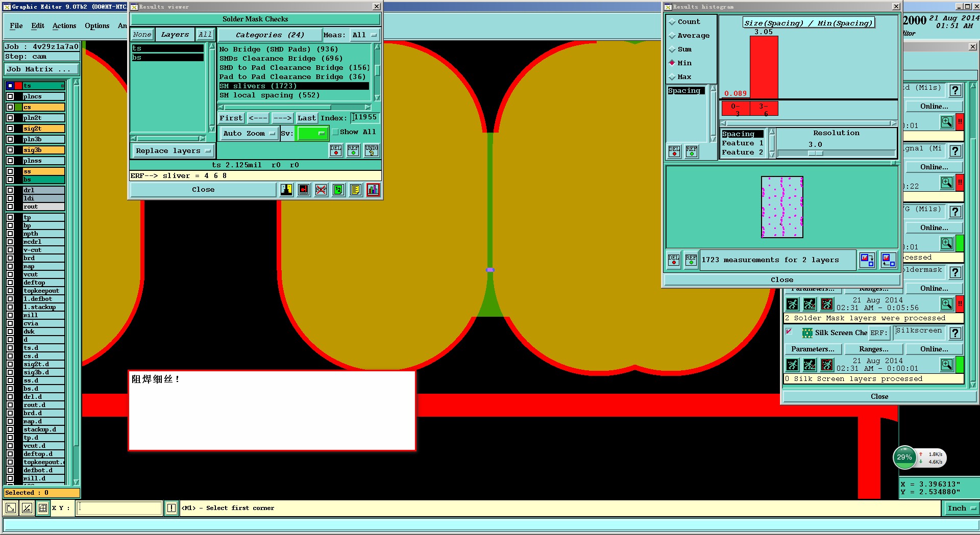Viewport: 980px width, 535px height.
Task: Select the Count radio option
Action: [x=672, y=22]
